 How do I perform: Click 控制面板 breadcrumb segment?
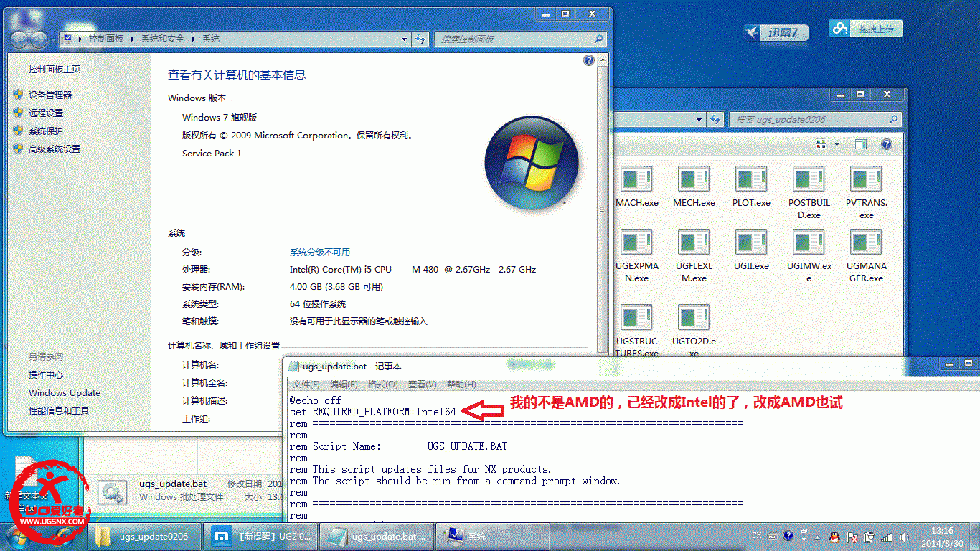click(x=106, y=39)
